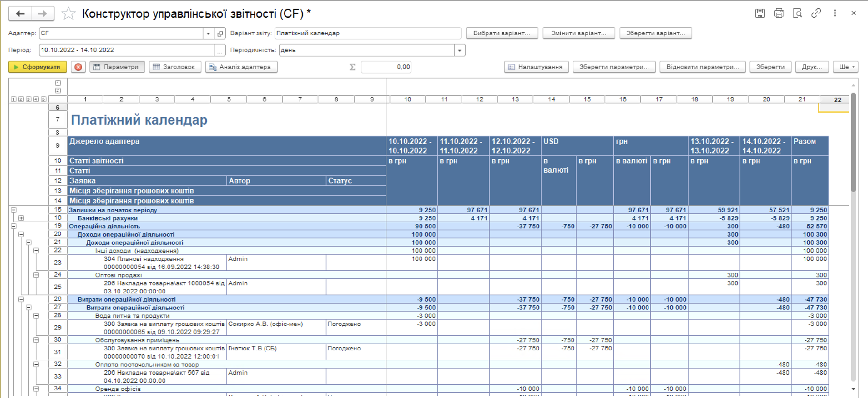Click Вибрати варіант... button
Screen dimensions: 868x398
[502, 33]
